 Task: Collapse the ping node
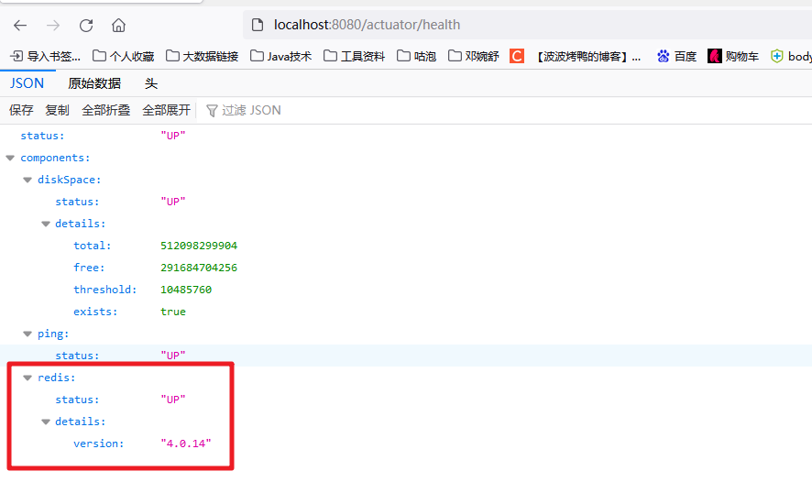coord(28,334)
